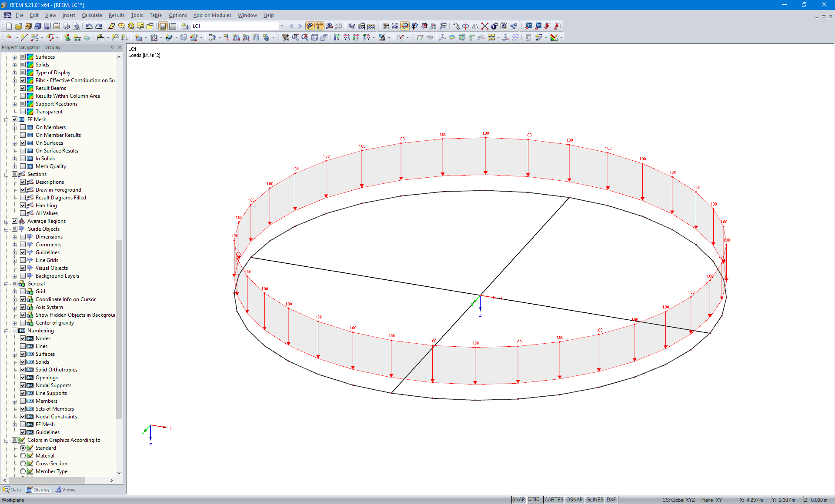Click the new line tool icon
The width and height of the screenshot is (835, 504).
coord(24,38)
